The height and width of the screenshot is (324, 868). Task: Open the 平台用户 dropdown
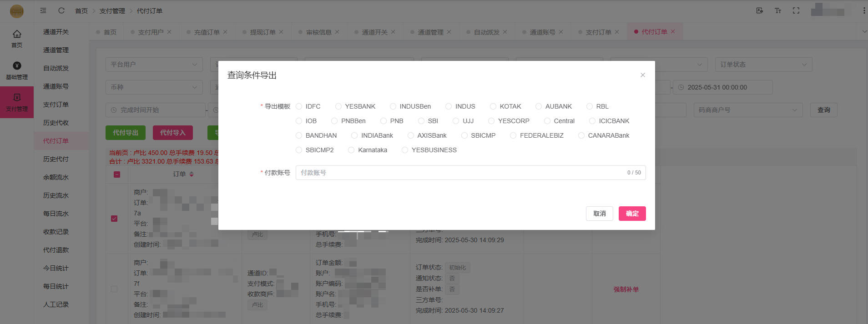[154, 65]
